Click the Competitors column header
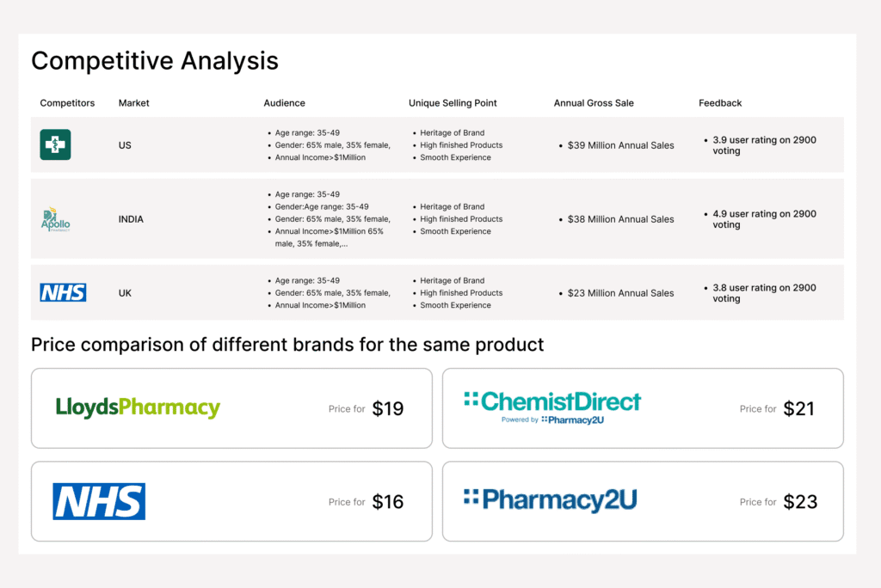The height and width of the screenshot is (588, 881). coord(67,103)
